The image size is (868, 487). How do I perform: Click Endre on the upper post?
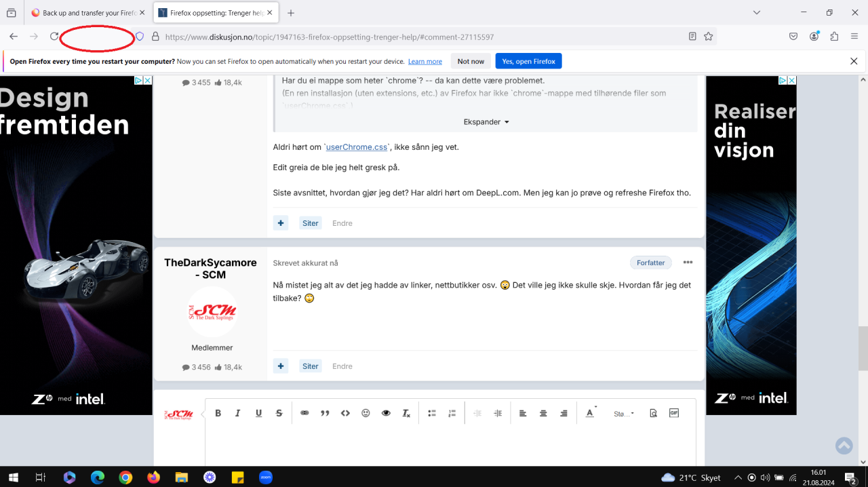342,223
